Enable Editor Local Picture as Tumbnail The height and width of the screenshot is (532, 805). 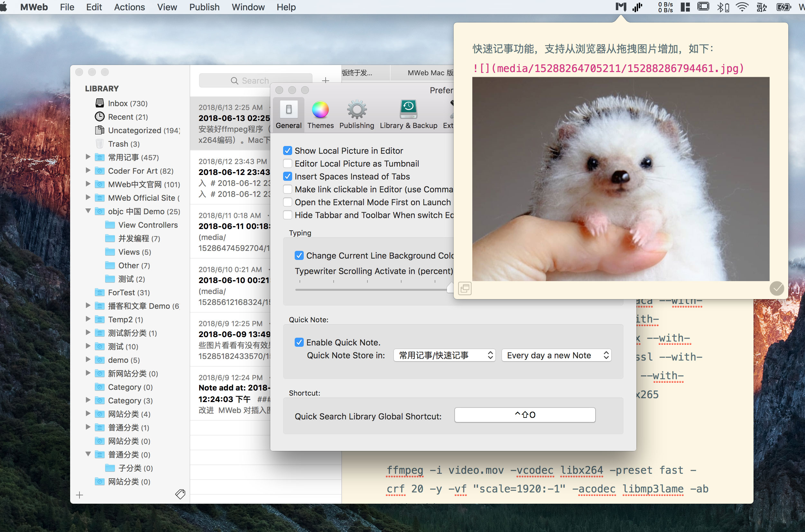coord(287,163)
